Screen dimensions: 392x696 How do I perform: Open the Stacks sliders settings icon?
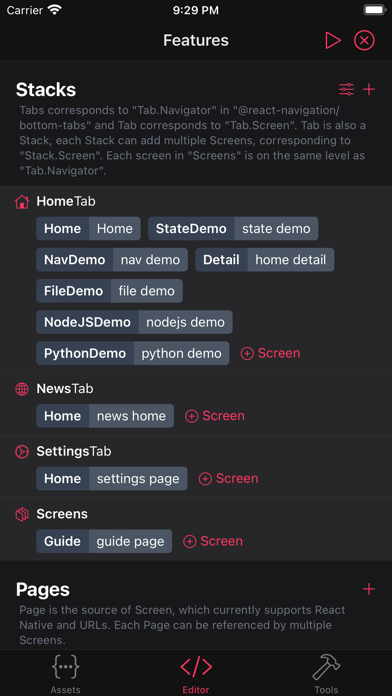click(x=346, y=90)
